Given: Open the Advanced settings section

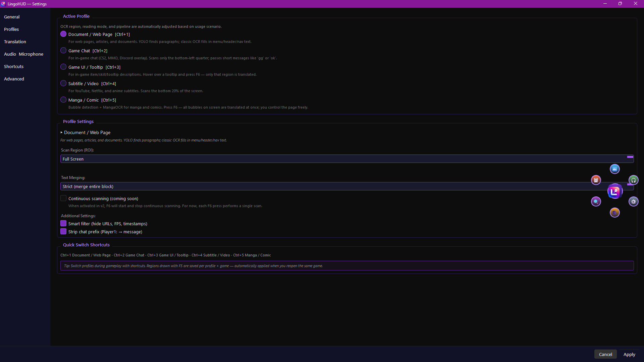Looking at the screenshot, I should 14,79.
